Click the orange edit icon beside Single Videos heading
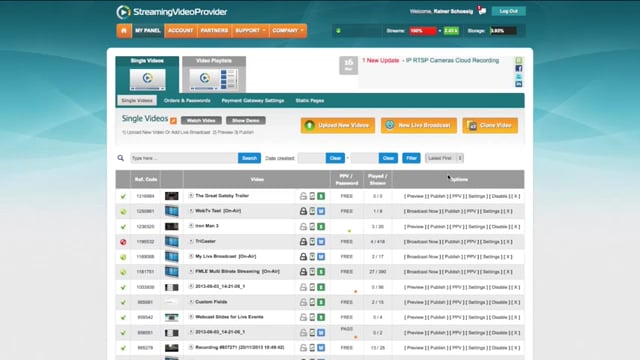The height and width of the screenshot is (360, 640). (x=173, y=120)
